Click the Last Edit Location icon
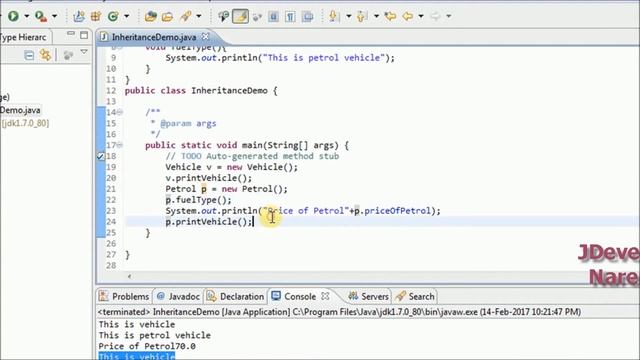The height and width of the screenshot is (360, 640). tap(390, 16)
